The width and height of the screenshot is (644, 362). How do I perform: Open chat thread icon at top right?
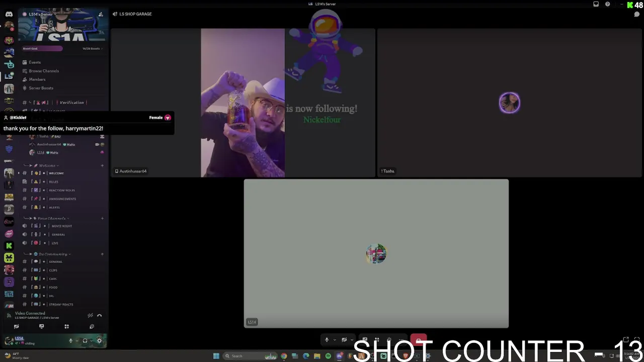(636, 14)
